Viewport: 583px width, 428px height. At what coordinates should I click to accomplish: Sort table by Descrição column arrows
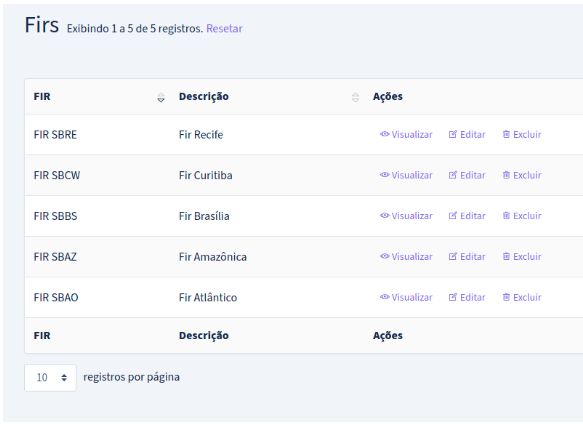point(355,97)
